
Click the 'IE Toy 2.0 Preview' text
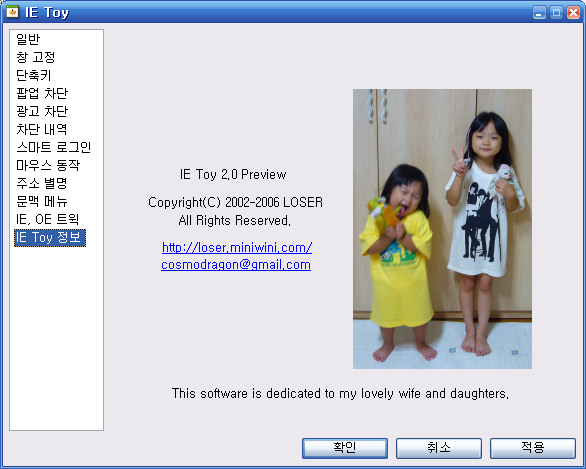pos(233,175)
